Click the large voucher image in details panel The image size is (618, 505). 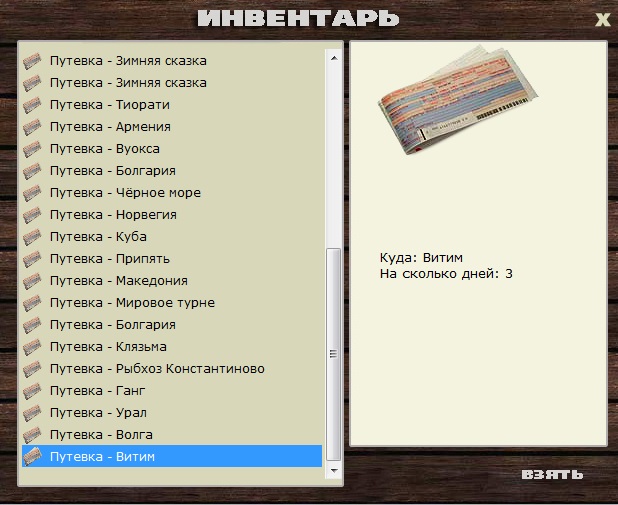[x=458, y=100]
